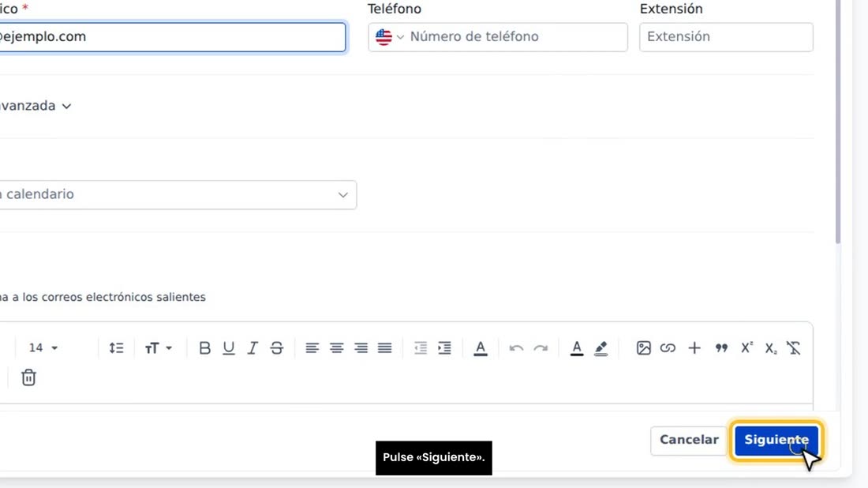Open the text size TT dropdown

point(159,348)
